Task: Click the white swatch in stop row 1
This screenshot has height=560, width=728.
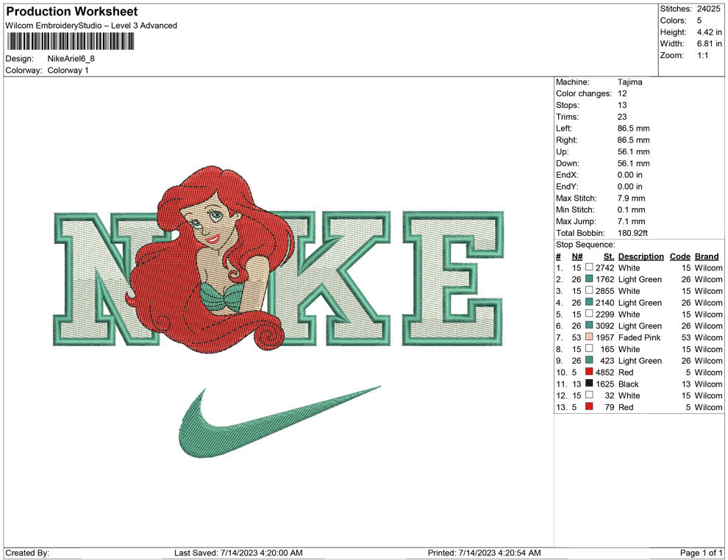Action: tap(589, 268)
